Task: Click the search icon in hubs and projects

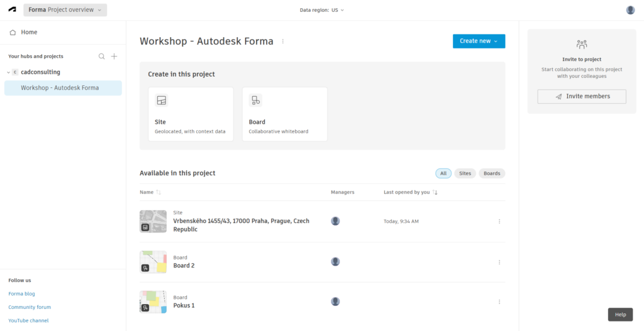Action: pos(102,57)
